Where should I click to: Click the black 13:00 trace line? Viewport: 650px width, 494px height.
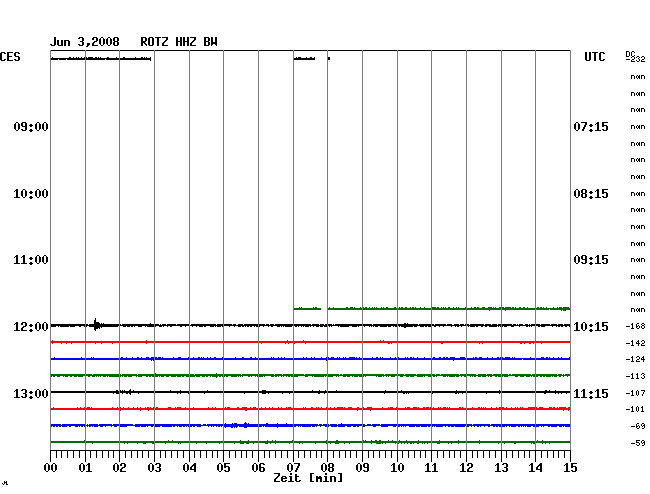pyautogui.click(x=310, y=392)
